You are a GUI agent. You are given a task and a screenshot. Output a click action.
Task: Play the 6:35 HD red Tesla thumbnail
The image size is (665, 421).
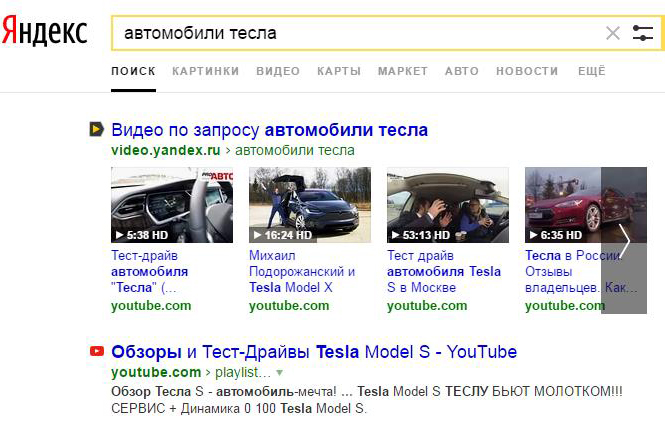[x=563, y=205]
